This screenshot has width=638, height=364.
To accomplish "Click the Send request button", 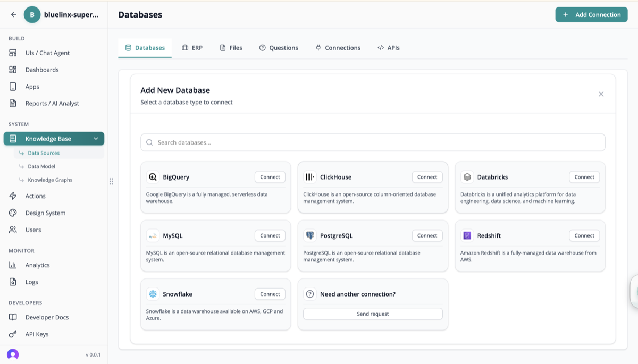I will 373,314.
